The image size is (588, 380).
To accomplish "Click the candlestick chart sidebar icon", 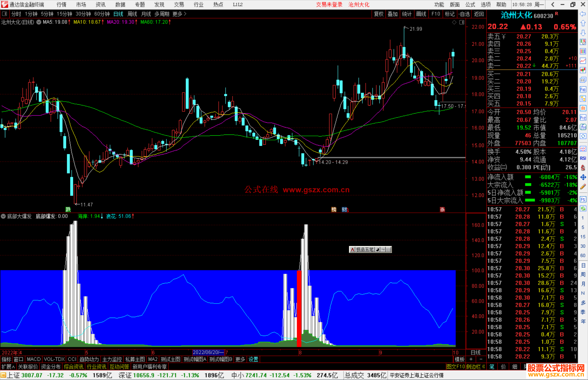I will [x=583, y=70].
